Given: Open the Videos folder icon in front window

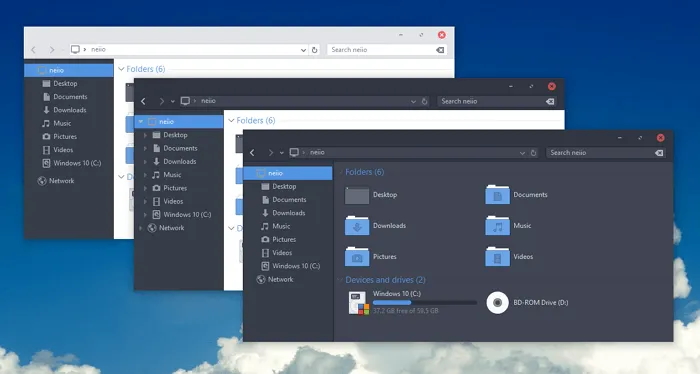Looking at the screenshot, I should coord(497,257).
